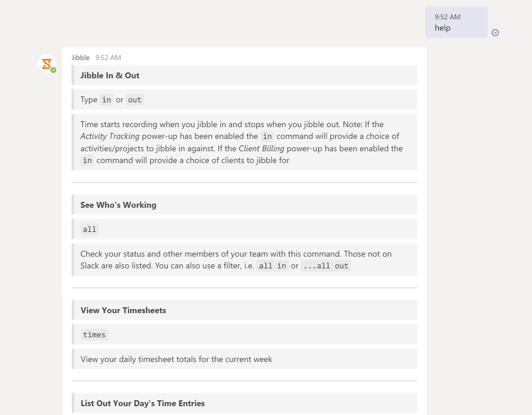The height and width of the screenshot is (415, 532).
Task: Click the 9:52 AM timestamp beside Jibble
Action: point(108,57)
